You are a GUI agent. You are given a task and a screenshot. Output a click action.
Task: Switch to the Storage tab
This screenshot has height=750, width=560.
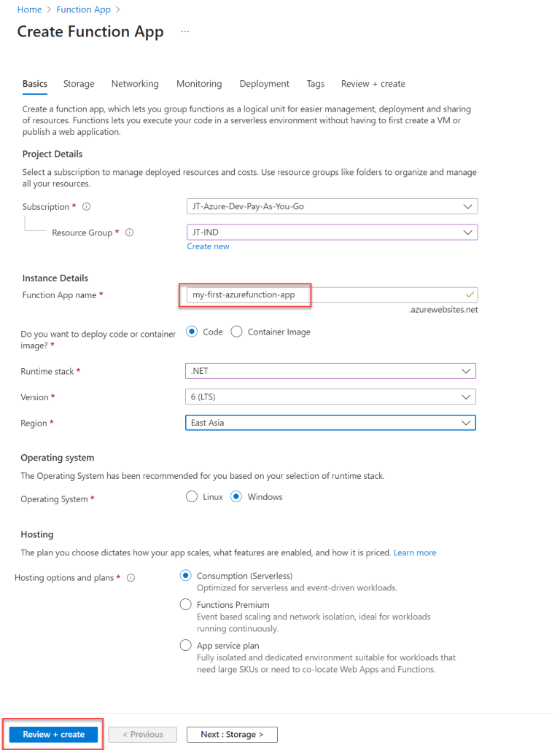coord(78,84)
